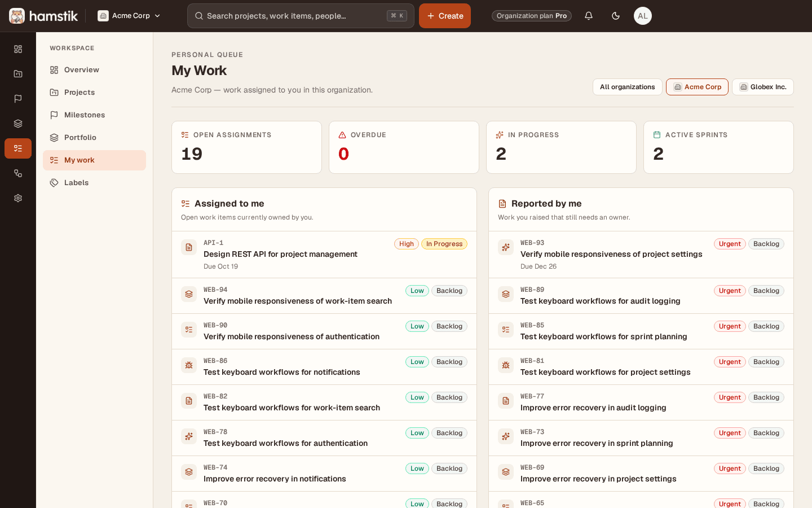
Task: Select Portfolio in the workspace sidebar
Action: [x=94, y=138]
